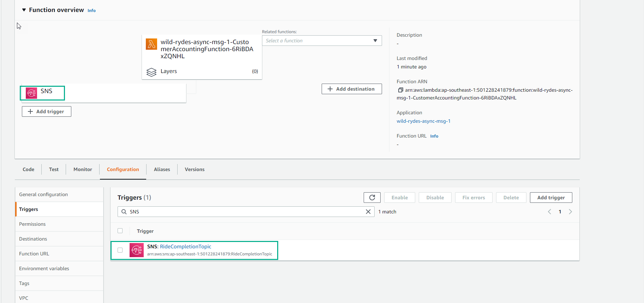Screen dimensions: 644x303
Task: Refresh the triggers list
Action: (372, 198)
